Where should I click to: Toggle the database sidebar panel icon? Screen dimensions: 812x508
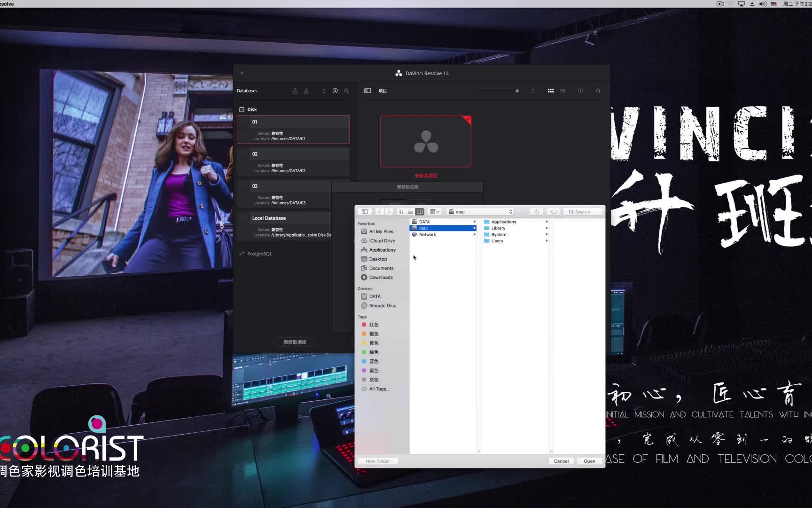click(x=367, y=91)
